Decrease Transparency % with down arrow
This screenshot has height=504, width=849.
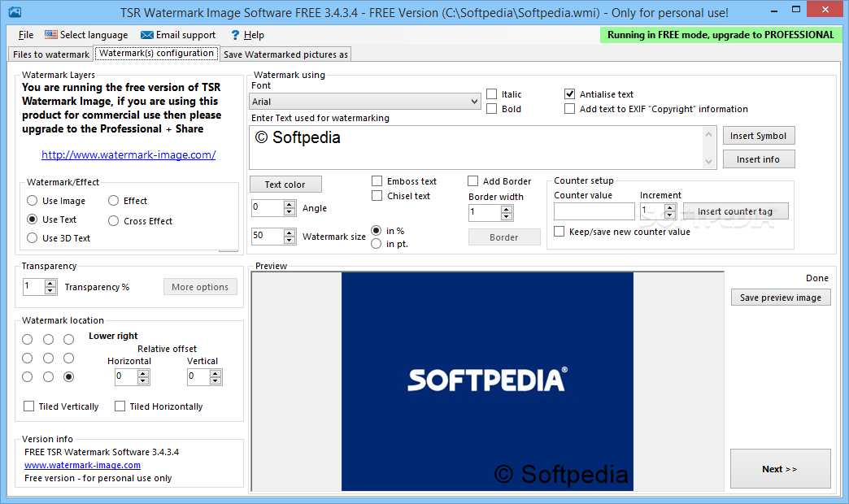pos(50,290)
